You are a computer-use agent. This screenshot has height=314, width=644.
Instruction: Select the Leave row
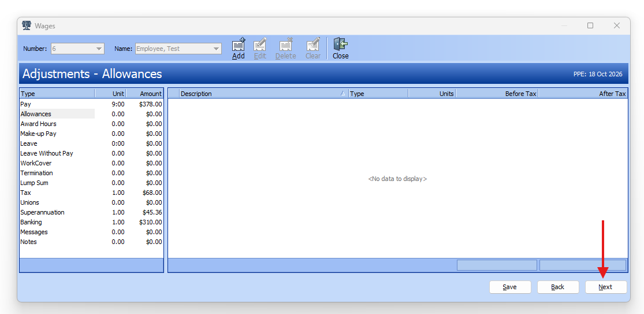(x=91, y=143)
